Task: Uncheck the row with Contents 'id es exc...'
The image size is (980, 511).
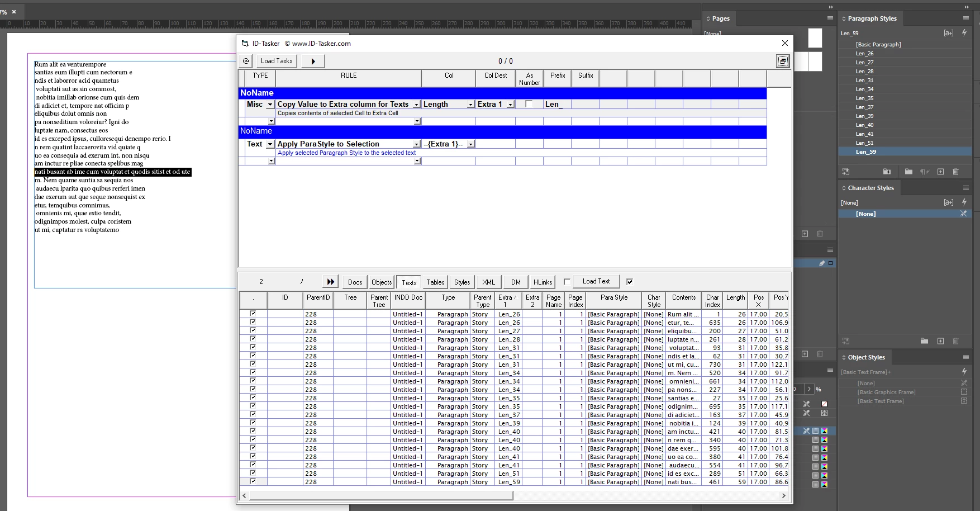Action: 253,473
